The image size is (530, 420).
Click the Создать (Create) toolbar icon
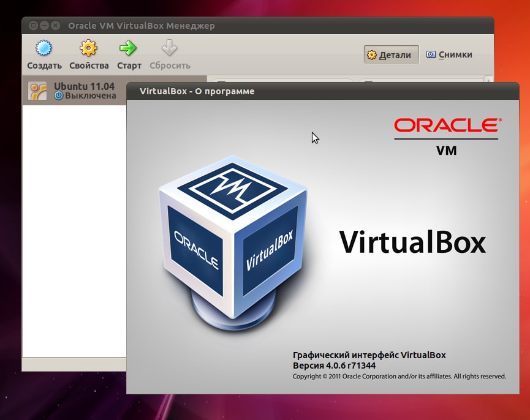coord(44,48)
